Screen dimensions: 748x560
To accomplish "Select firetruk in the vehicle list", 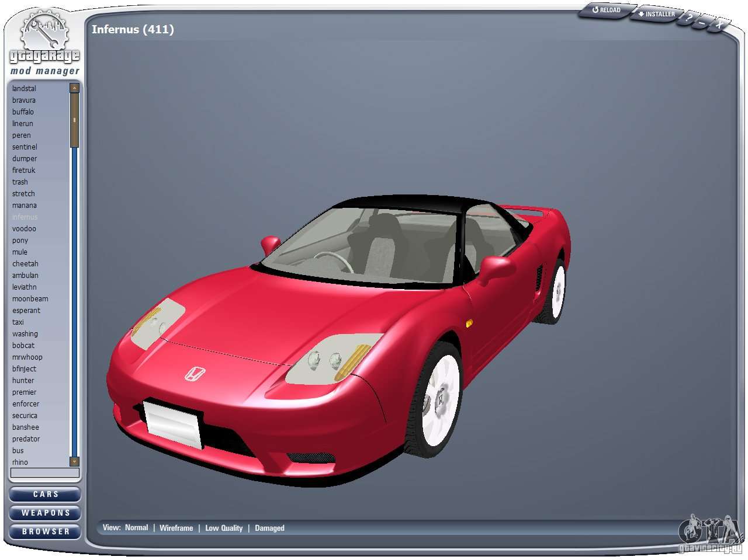I will (24, 171).
